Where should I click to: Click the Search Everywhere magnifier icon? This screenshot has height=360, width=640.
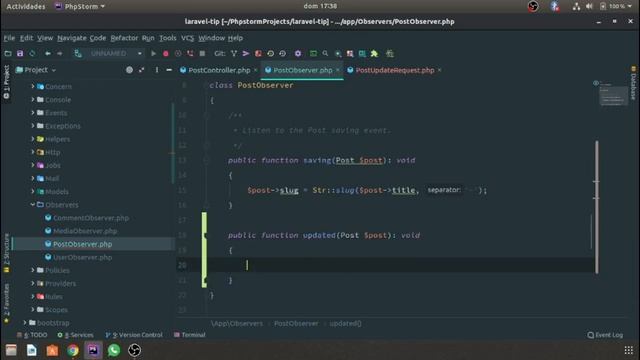pos(325,53)
